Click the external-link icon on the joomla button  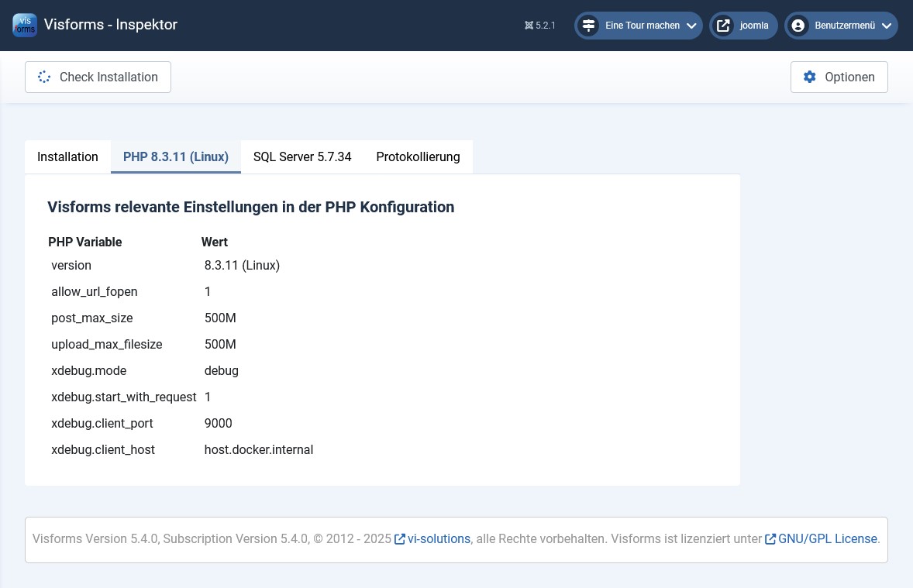[x=723, y=25]
